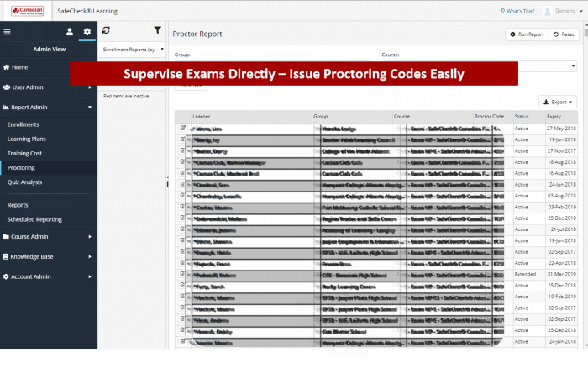Open the Domenic user account dropdown

[x=564, y=11]
